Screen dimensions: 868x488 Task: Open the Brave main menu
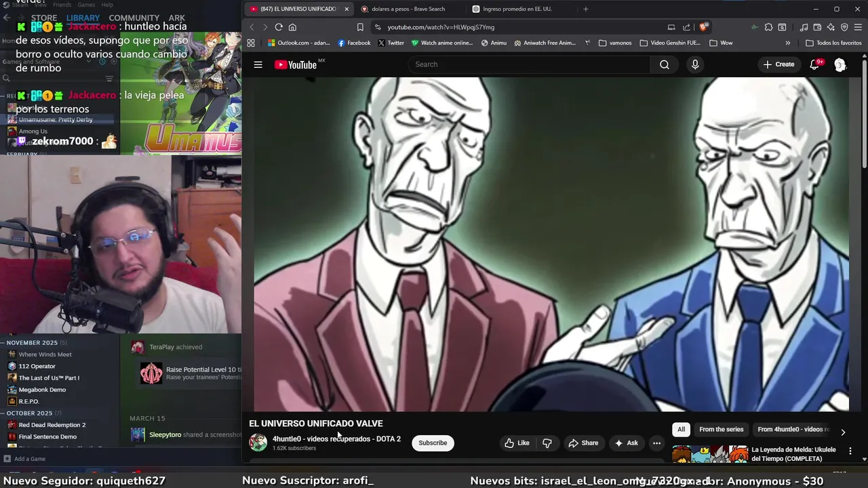[858, 27]
